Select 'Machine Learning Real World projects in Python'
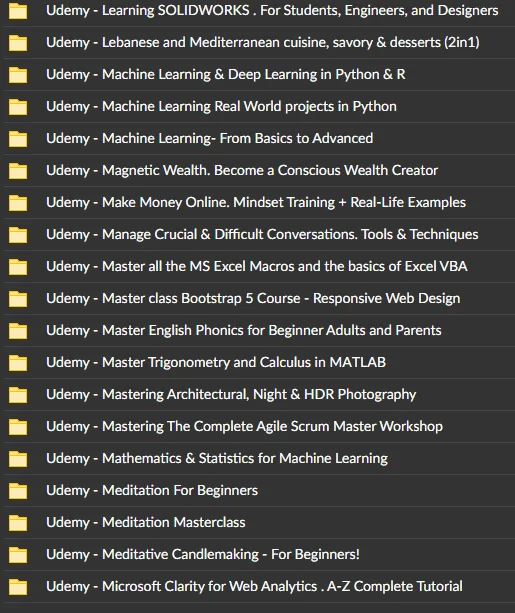Screen dimensions: 515x613 249,106
